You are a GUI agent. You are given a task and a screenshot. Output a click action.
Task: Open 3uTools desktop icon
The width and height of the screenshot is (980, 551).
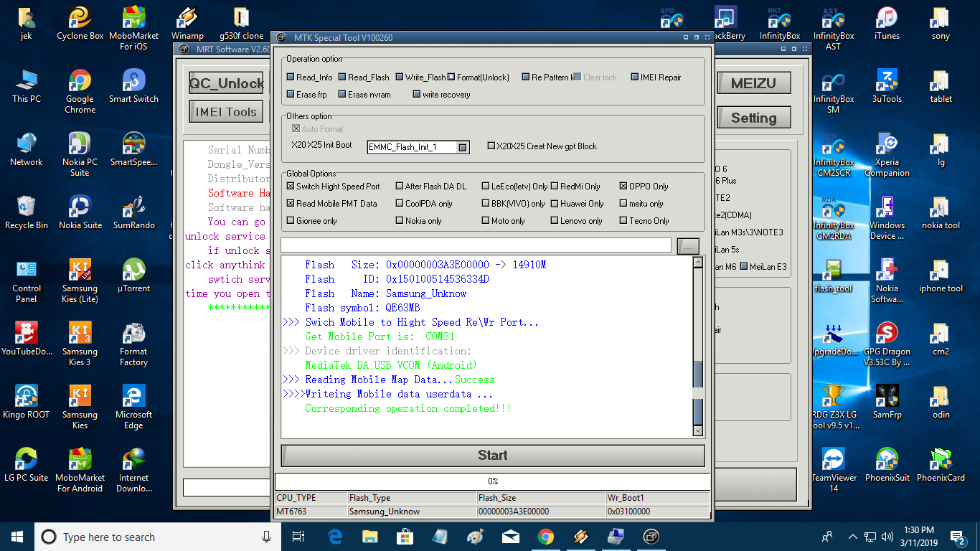click(x=887, y=87)
